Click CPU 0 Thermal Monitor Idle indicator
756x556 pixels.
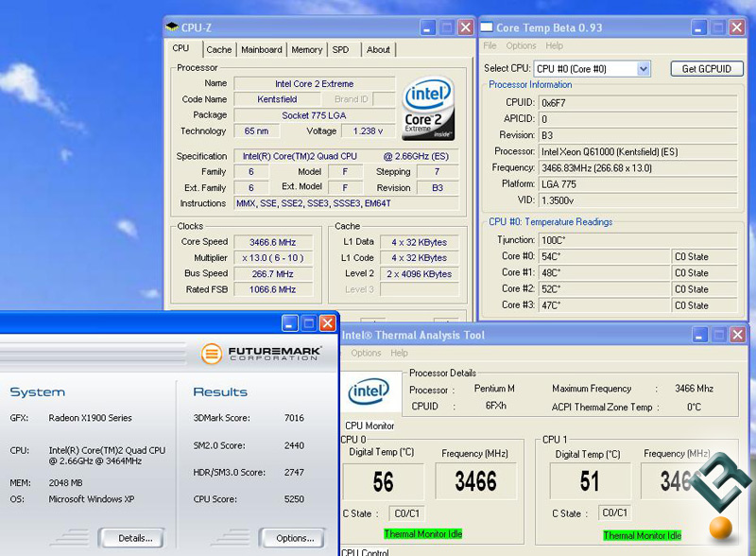pyautogui.click(x=422, y=534)
